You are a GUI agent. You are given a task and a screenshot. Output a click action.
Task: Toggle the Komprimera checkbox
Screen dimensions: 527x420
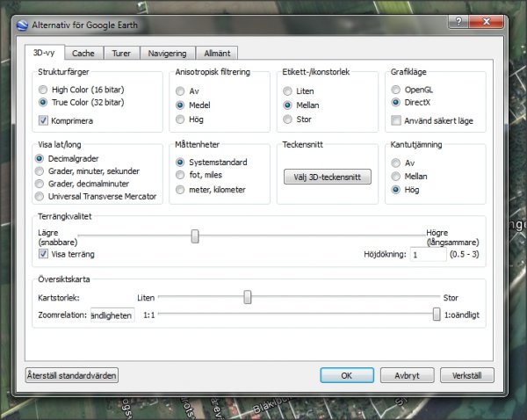(44, 119)
